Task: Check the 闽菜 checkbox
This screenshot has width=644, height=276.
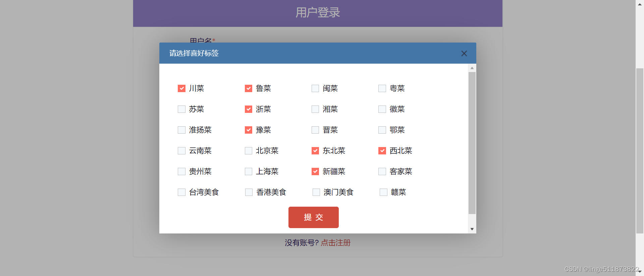Action: click(x=315, y=88)
